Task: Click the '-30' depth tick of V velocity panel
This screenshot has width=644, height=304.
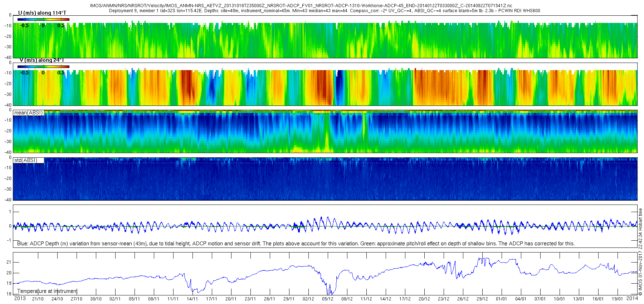Action: tap(8, 94)
